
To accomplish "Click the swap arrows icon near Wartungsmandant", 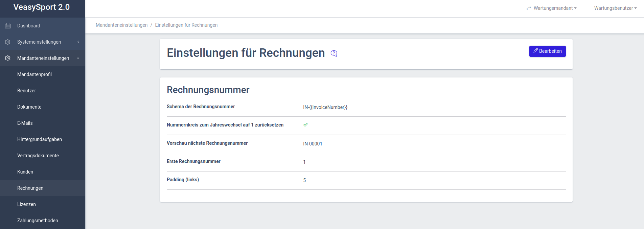I will pos(529,8).
